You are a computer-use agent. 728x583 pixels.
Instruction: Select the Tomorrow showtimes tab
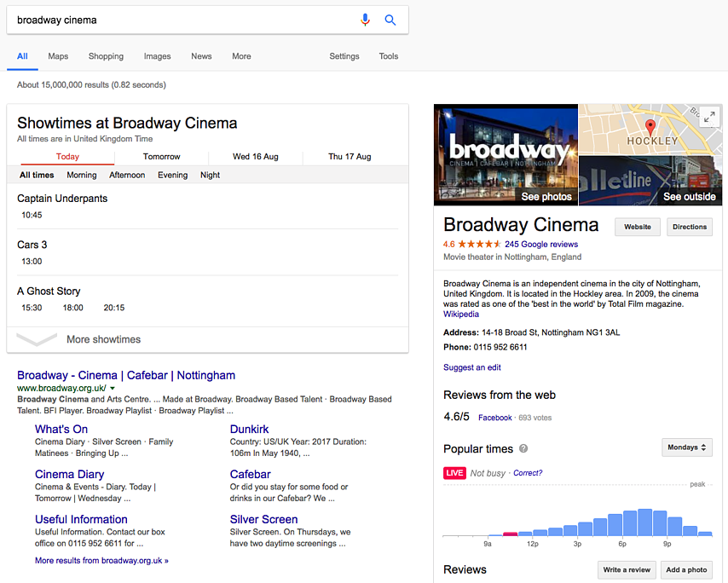(162, 157)
